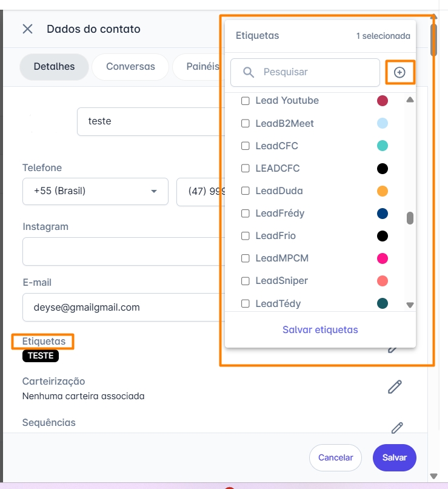This screenshot has height=489, width=448.
Task: Click the pencil icon for Etiquetas
Action: pyautogui.click(x=393, y=348)
